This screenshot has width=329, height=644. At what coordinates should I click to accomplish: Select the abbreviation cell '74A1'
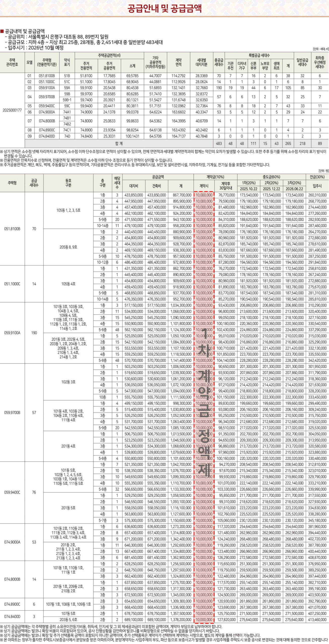coord(67,112)
